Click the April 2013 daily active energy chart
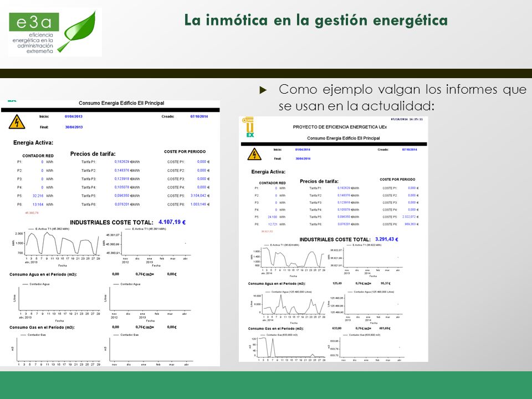This screenshot has height=399, width=532. click(57, 246)
